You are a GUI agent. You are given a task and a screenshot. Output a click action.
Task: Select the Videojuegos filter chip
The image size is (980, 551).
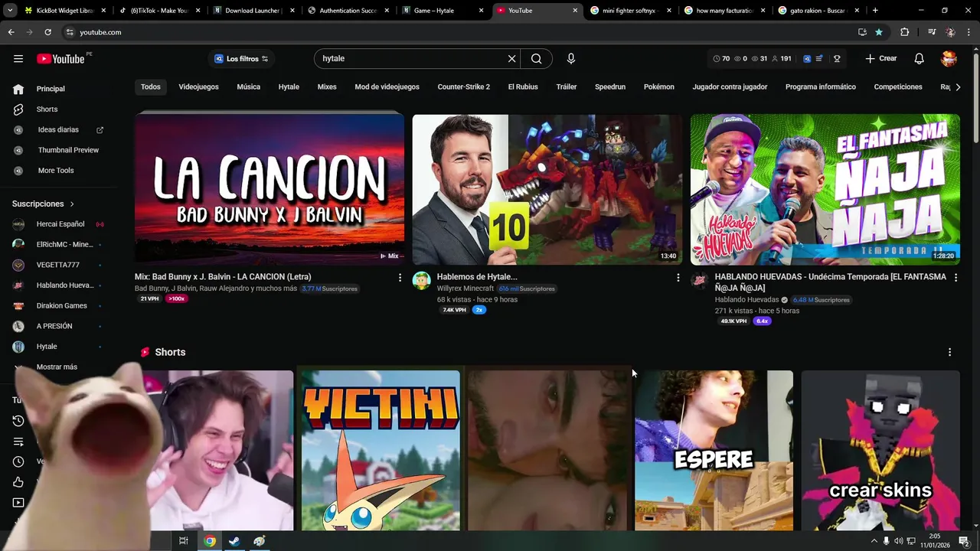tap(199, 87)
